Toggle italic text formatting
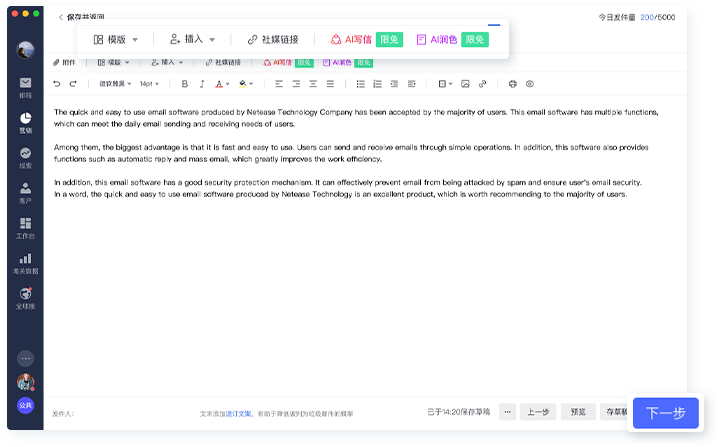 [x=202, y=84]
